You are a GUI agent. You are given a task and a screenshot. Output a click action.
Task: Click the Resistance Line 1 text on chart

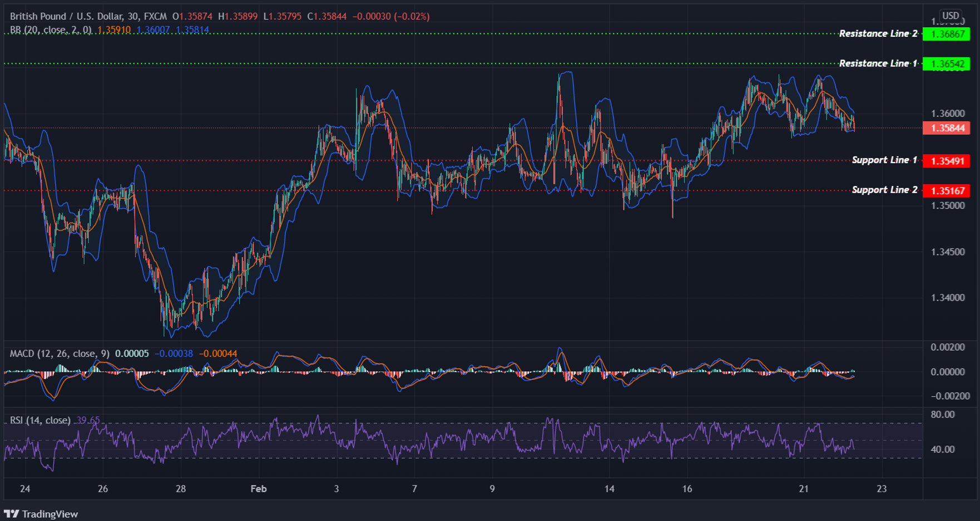click(878, 63)
